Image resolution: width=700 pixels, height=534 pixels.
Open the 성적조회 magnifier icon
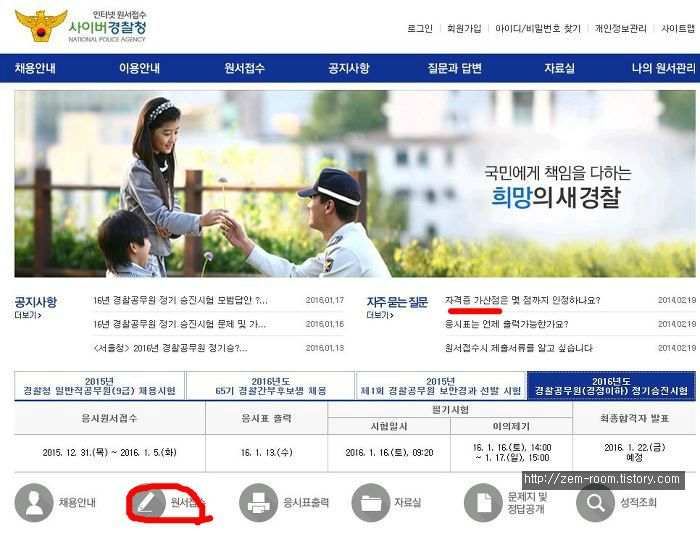click(x=596, y=503)
